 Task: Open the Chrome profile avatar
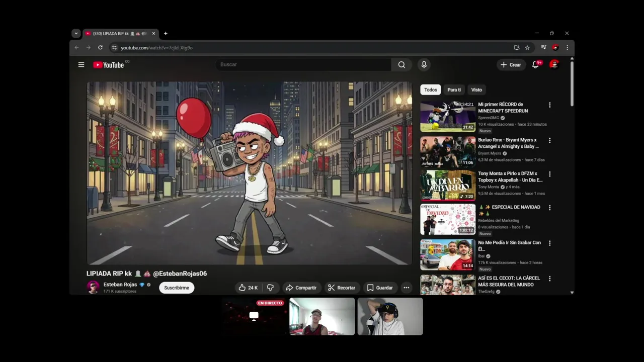(x=555, y=48)
